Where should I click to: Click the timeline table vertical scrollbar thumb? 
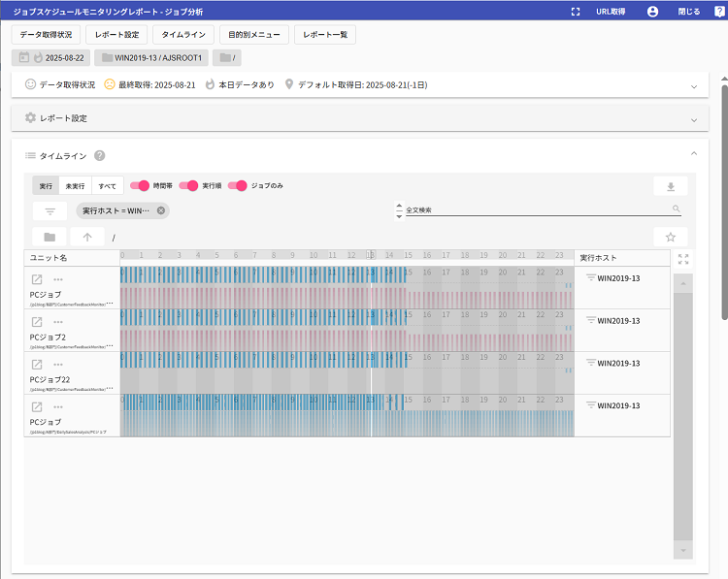(683, 416)
